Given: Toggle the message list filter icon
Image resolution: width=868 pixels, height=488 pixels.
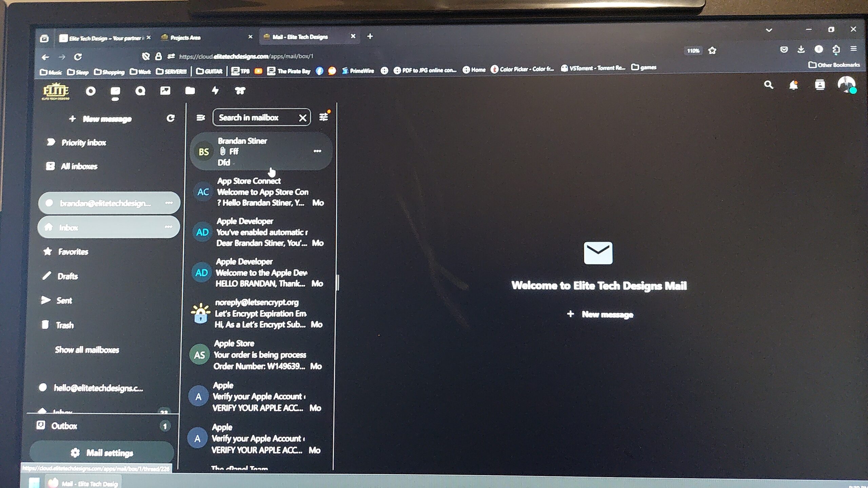Looking at the screenshot, I should pyautogui.click(x=324, y=117).
